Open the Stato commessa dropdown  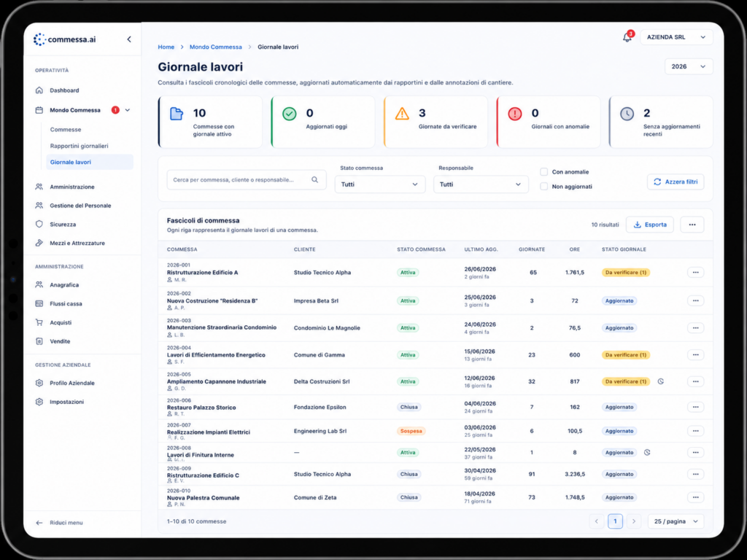(379, 184)
